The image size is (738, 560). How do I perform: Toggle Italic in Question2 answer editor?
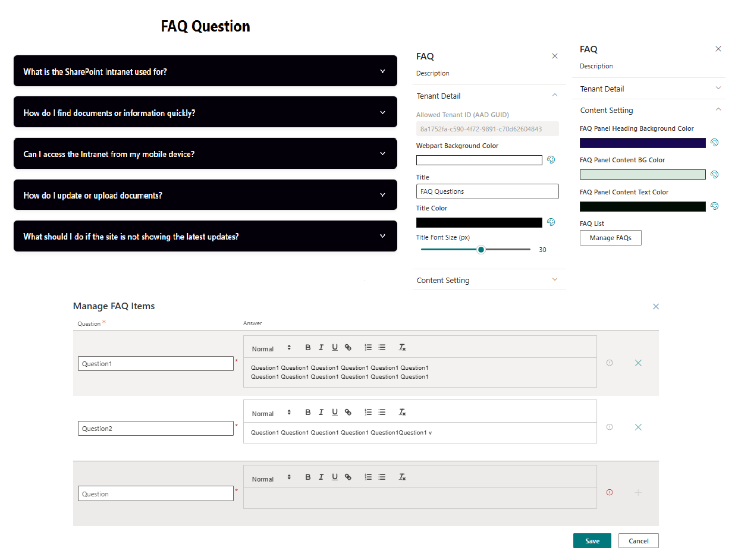321,412
